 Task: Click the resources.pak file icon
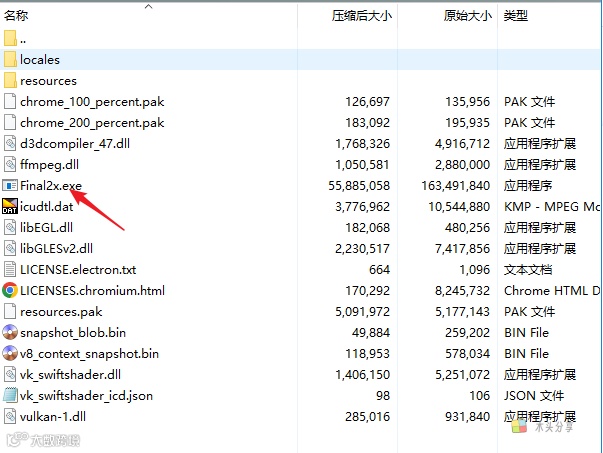tap(10, 311)
